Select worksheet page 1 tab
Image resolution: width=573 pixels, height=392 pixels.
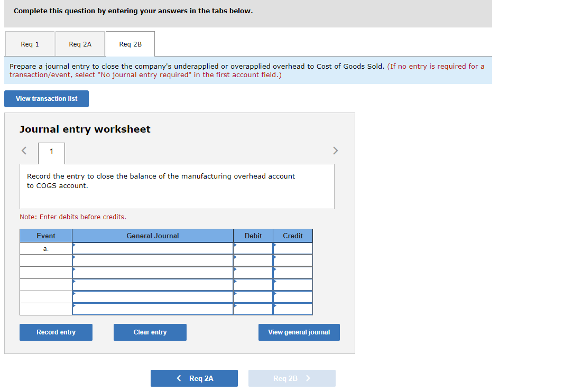pyautogui.click(x=51, y=153)
